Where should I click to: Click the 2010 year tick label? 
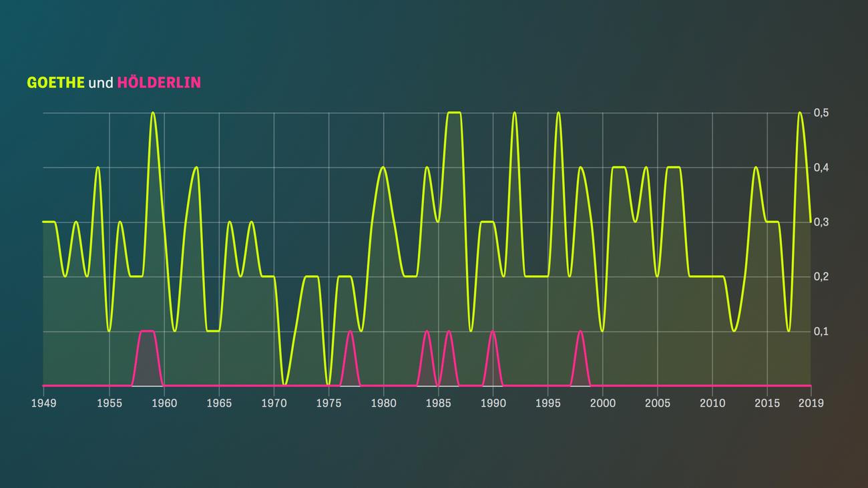click(x=712, y=403)
